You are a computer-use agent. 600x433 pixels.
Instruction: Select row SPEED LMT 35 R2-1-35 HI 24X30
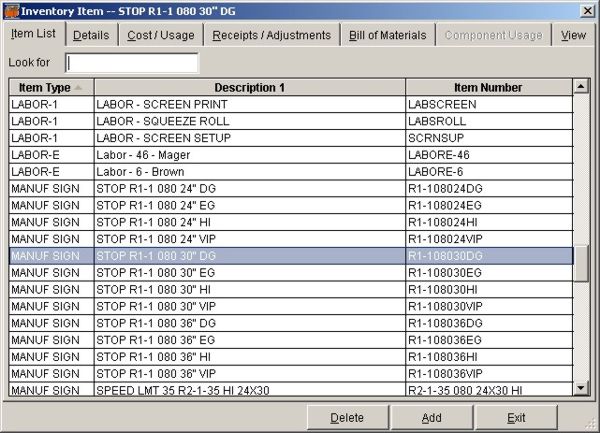click(291, 390)
